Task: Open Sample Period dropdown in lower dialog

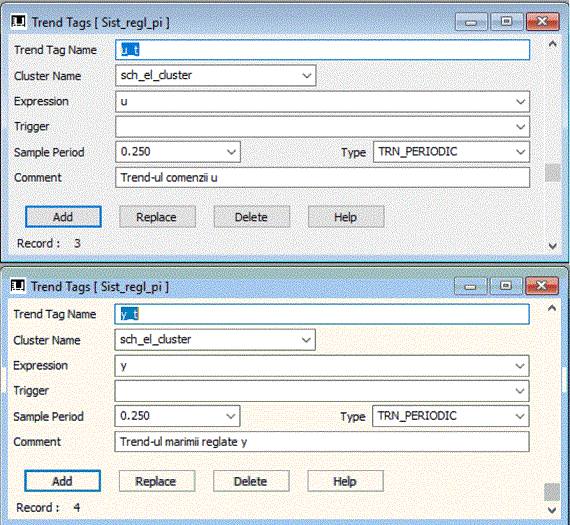Action: coord(231,416)
